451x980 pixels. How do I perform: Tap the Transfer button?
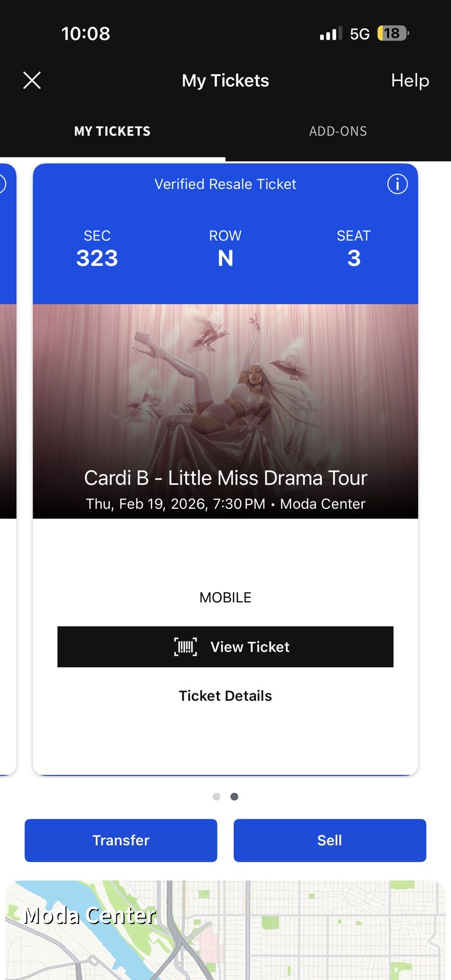coord(121,840)
